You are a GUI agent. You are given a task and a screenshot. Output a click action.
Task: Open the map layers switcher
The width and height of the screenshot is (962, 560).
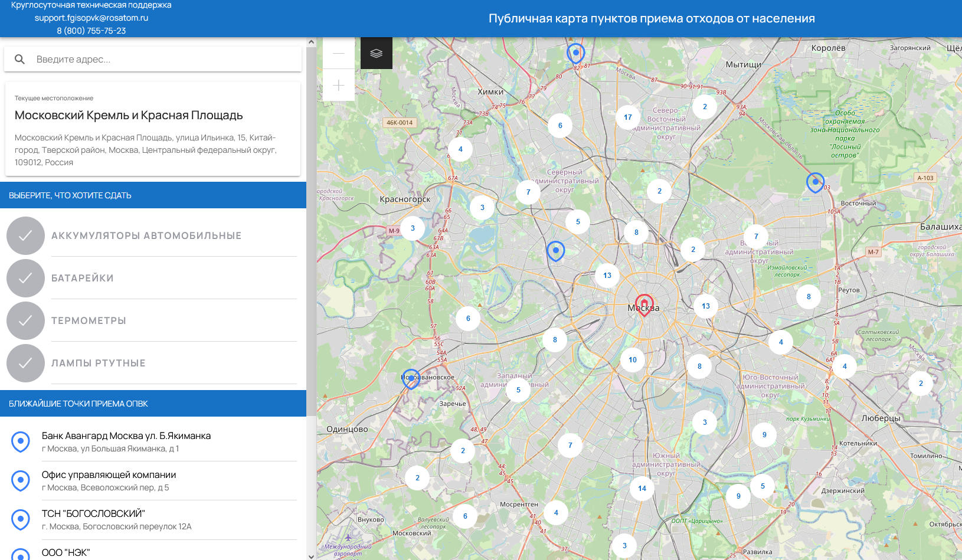click(376, 53)
